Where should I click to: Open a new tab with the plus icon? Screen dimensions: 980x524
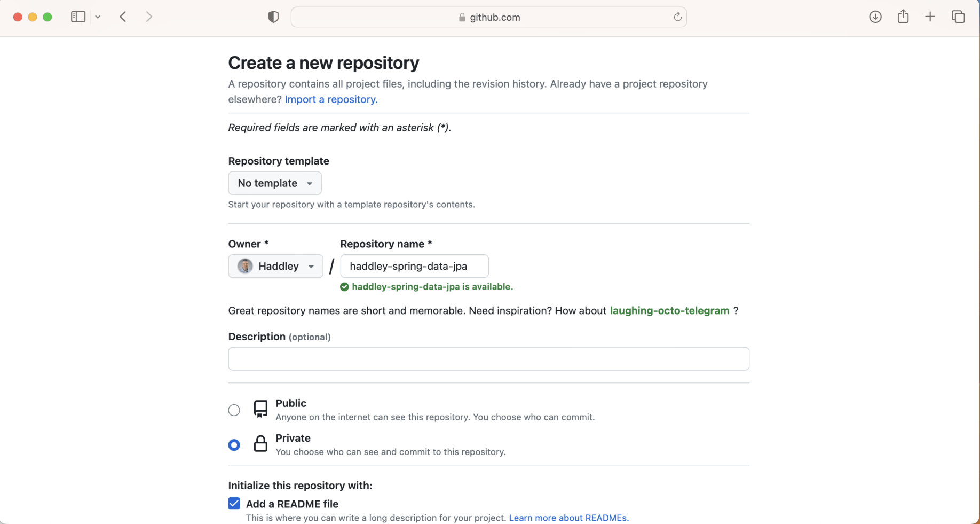pos(930,17)
